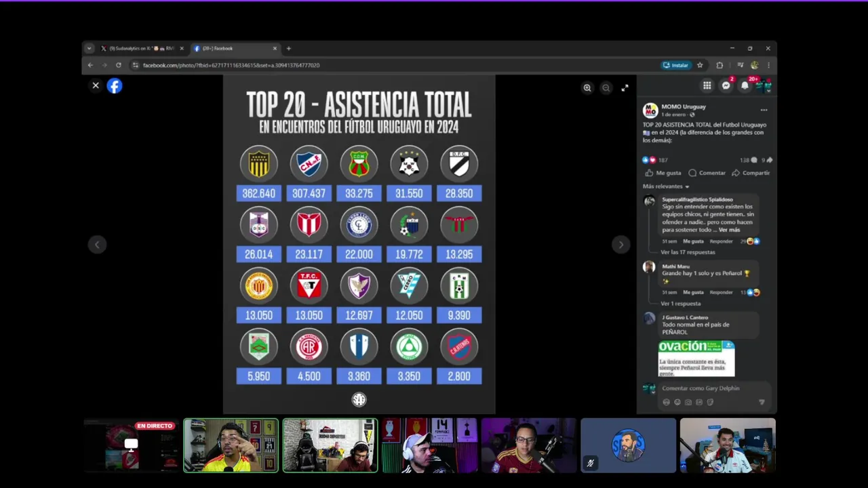Viewport: 868px width, 488px height.
Task: Select the EN DIRECTO stream thumbnail
Action: click(131, 445)
